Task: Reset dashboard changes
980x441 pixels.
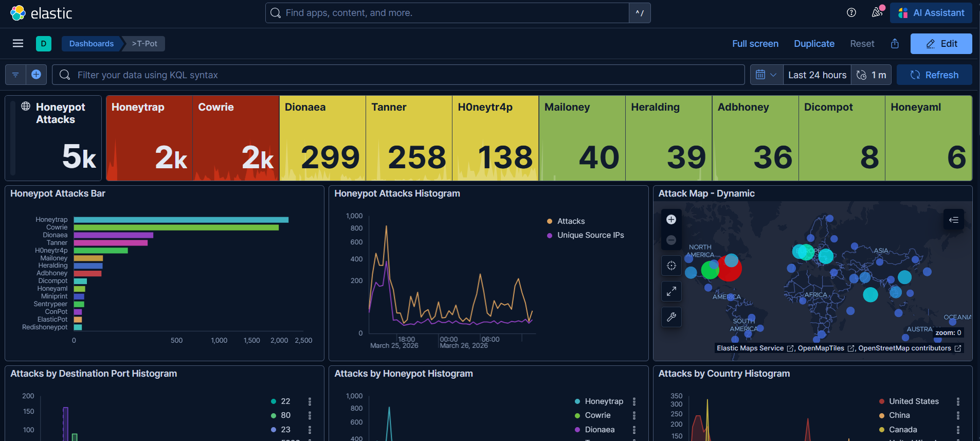Action: [x=862, y=44]
